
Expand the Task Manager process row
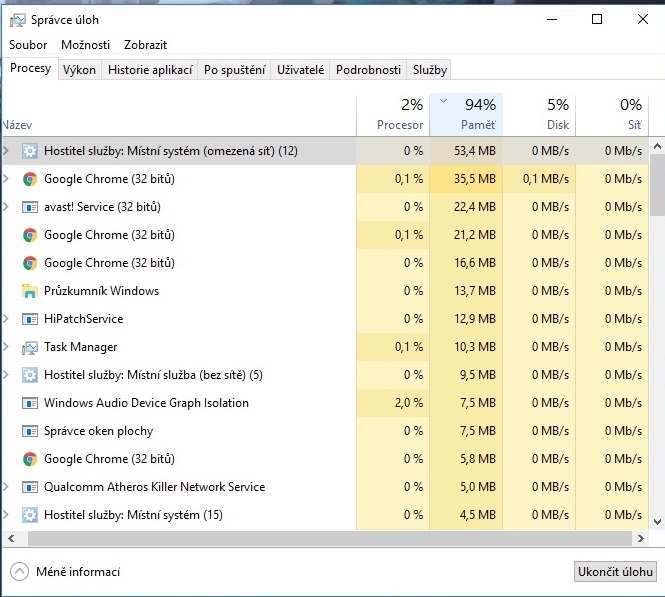7,347
